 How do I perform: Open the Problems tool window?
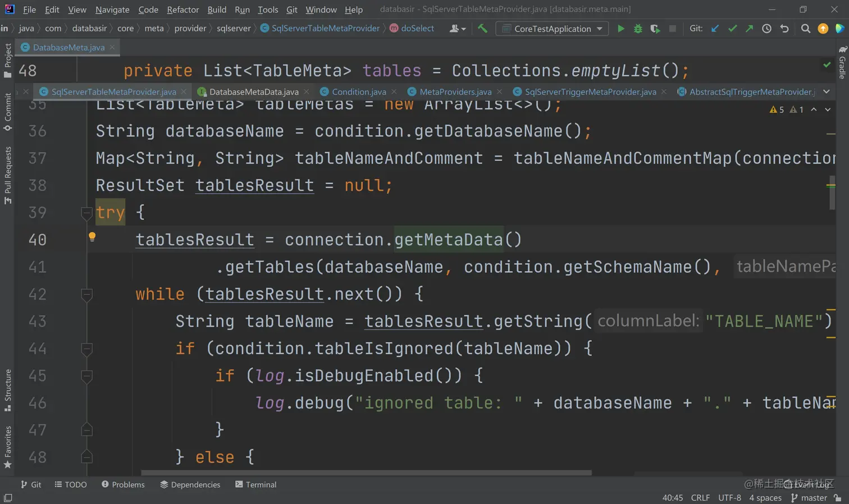click(x=123, y=484)
